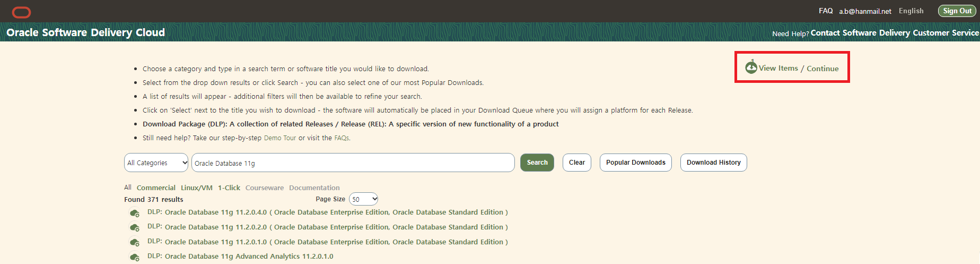Click the Clear button
Image resolution: width=980 pixels, height=264 pixels.
click(577, 163)
